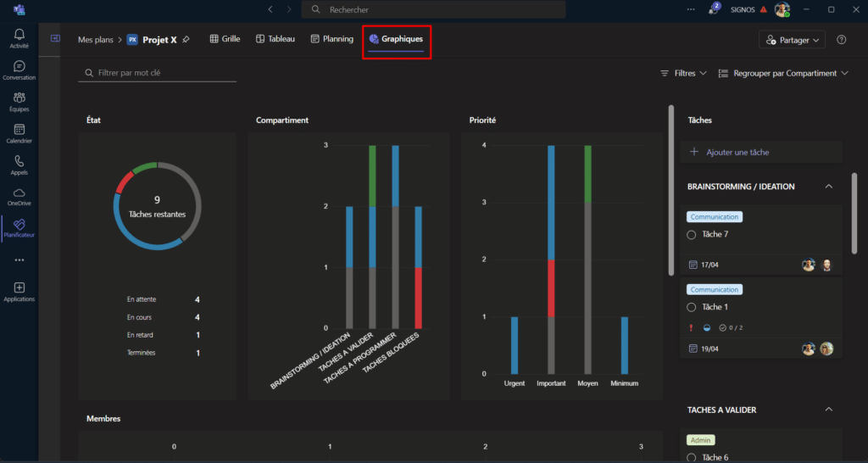Switch to the Tableau tab
This screenshot has height=463, width=868.
pyautogui.click(x=275, y=39)
